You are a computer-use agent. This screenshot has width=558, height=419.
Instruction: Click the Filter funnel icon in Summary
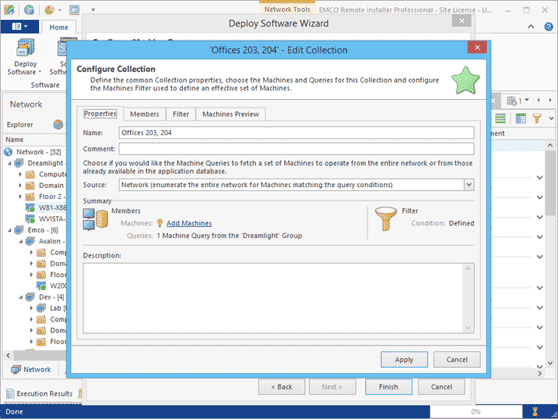click(x=385, y=218)
